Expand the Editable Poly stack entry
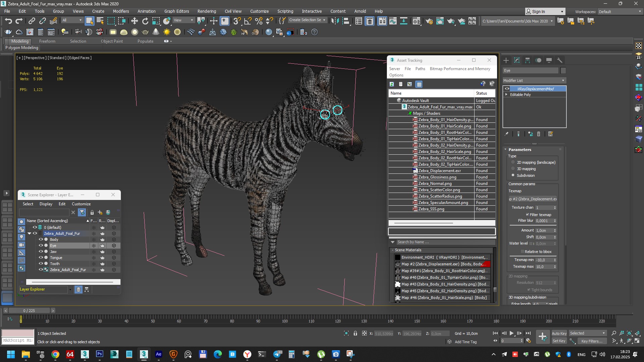The image size is (644, 362). click(x=506, y=95)
